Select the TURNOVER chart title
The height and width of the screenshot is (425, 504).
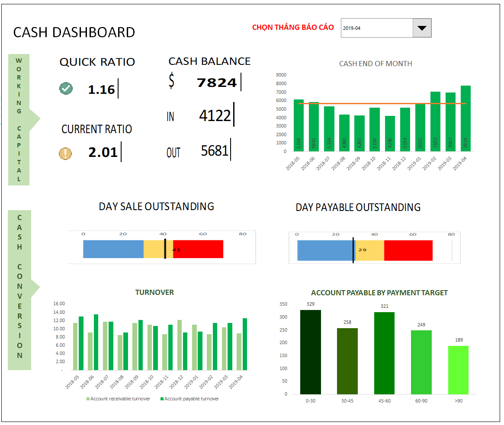[154, 292]
